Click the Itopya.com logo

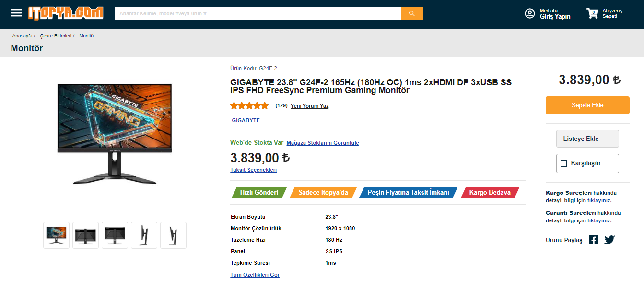click(x=66, y=13)
